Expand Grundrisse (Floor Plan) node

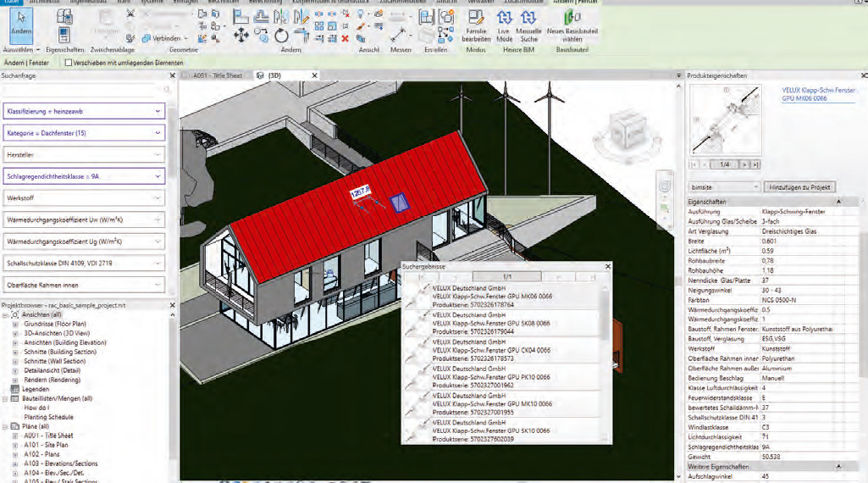pos(15,324)
